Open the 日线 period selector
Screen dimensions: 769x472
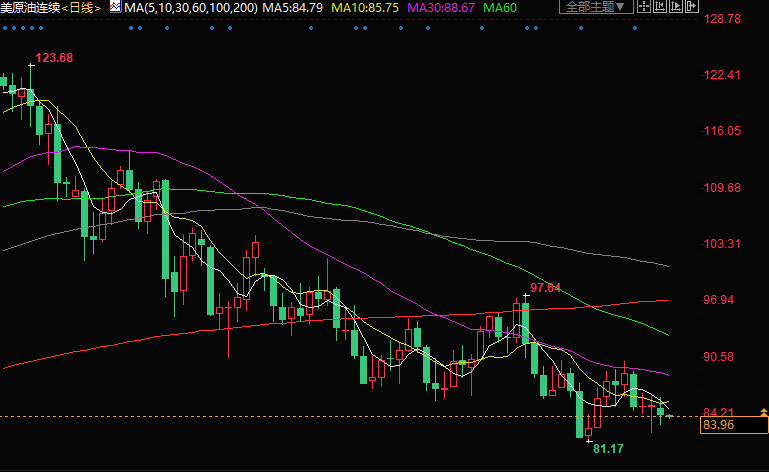pos(84,7)
